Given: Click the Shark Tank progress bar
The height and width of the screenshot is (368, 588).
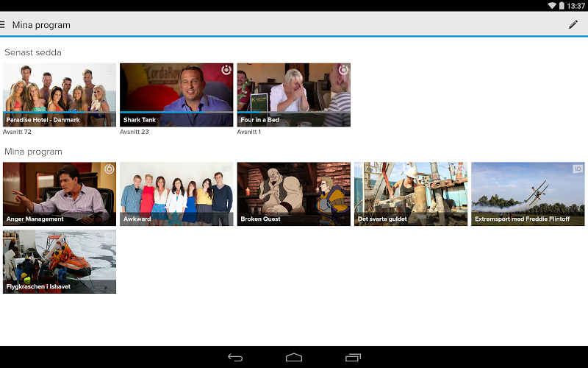Looking at the screenshot, I should [176, 112].
